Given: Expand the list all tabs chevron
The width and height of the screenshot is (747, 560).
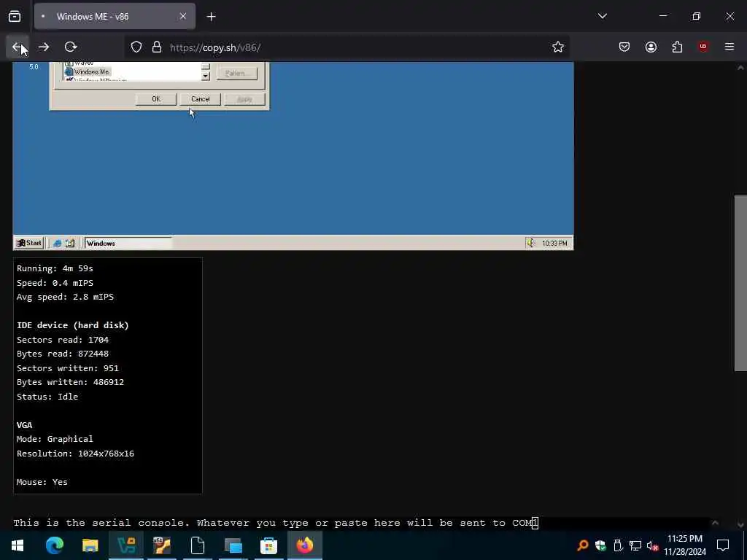Looking at the screenshot, I should (602, 16).
